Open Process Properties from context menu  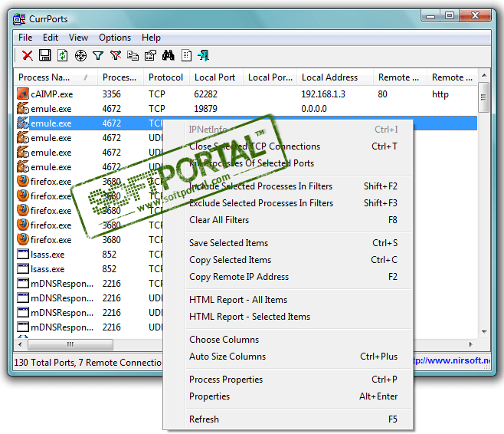click(288, 380)
